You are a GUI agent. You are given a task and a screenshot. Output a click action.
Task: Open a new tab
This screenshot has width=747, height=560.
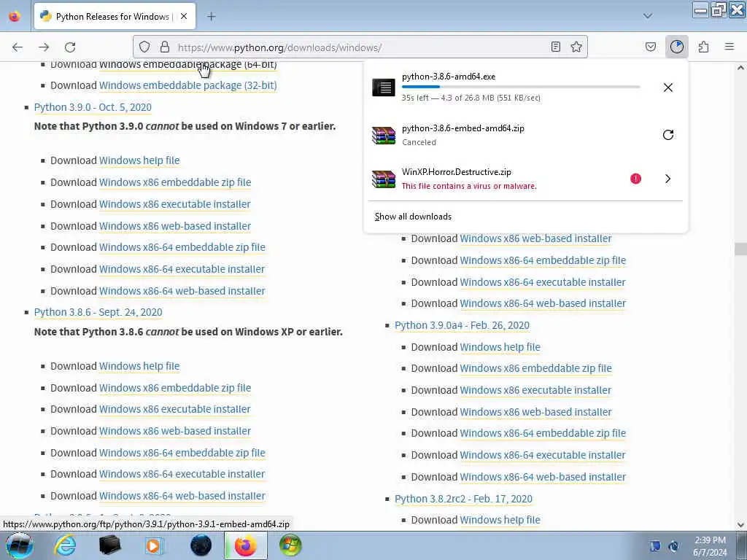(211, 17)
